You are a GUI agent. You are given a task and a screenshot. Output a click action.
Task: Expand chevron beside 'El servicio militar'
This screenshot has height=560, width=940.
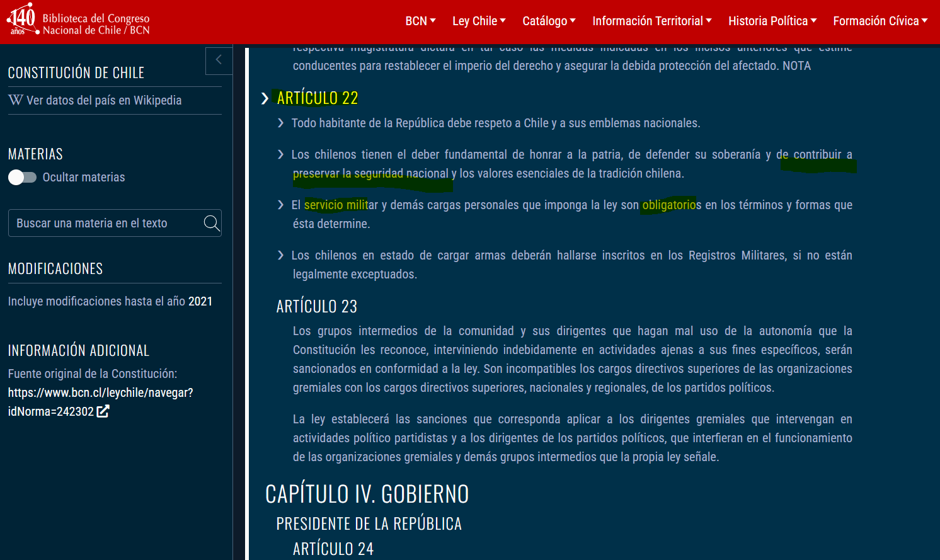[281, 205]
